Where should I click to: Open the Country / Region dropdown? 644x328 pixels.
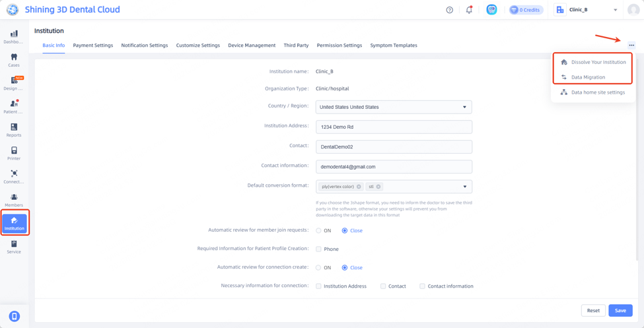coord(394,107)
